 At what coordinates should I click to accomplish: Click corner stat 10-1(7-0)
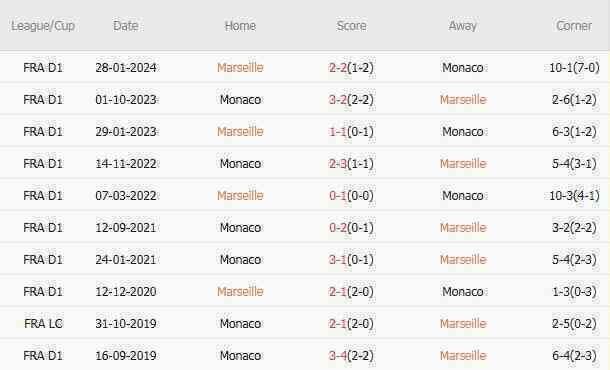point(574,67)
